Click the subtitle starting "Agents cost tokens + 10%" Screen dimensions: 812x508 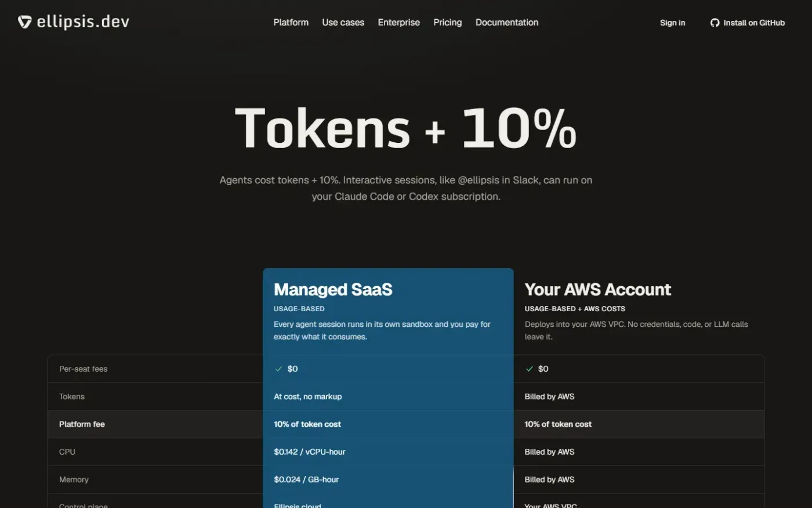pos(406,188)
